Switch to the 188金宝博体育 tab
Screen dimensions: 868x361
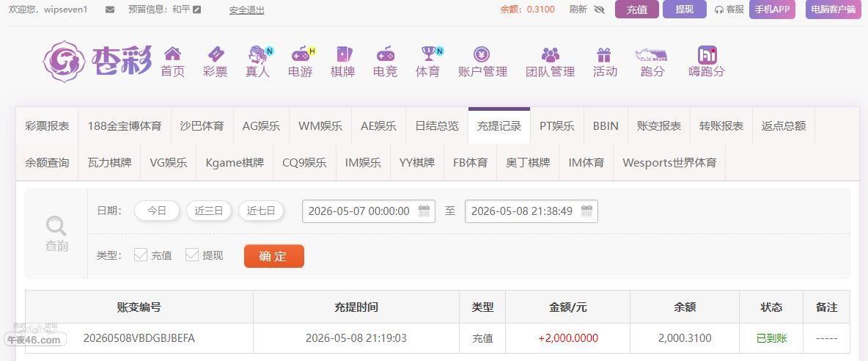tap(125, 125)
